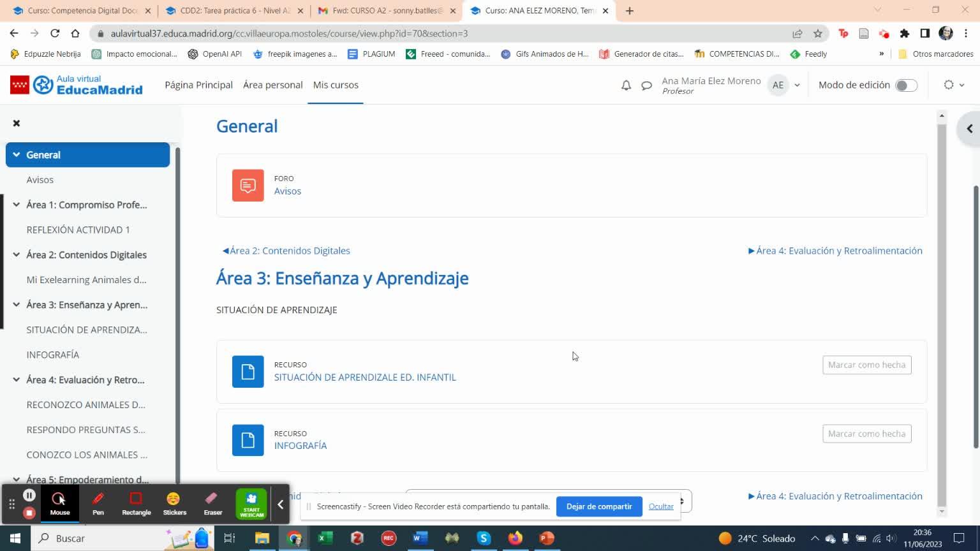Go to Página Principal
Viewport: 980px width, 551px height.
(x=198, y=85)
